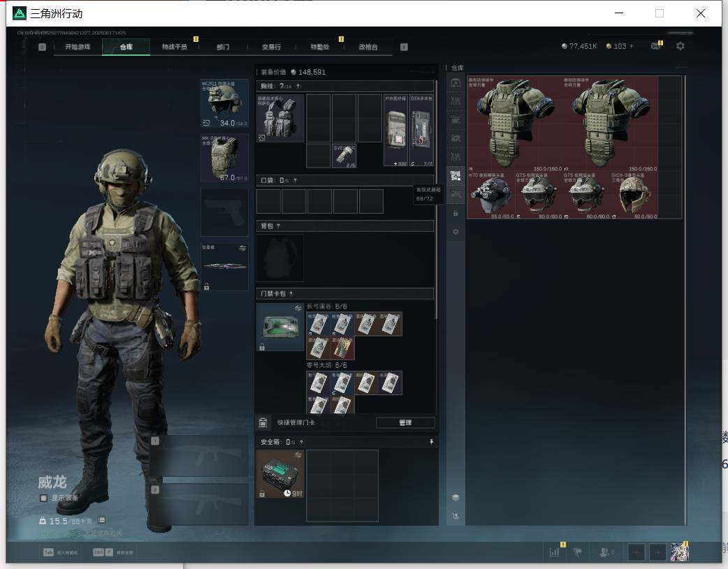Click the recycle icon at storage sidebar bottom
Image resolution: width=728 pixels, height=569 pixels.
pos(456,516)
